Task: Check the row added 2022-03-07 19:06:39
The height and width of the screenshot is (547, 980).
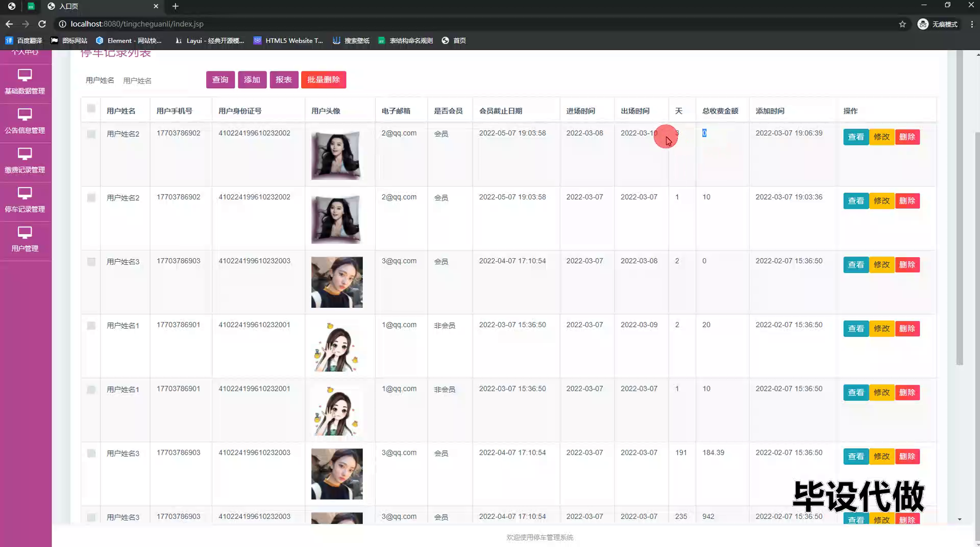Action: (x=91, y=134)
